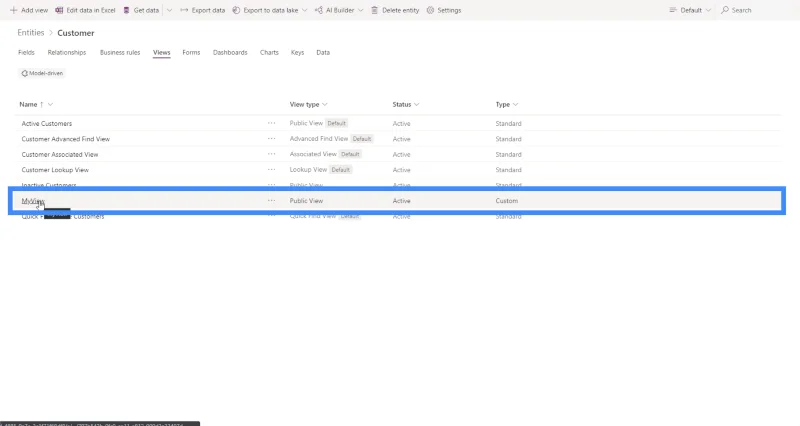Open more options for Active Customers row
Viewport: 800px width, 426px height.
coord(271,123)
